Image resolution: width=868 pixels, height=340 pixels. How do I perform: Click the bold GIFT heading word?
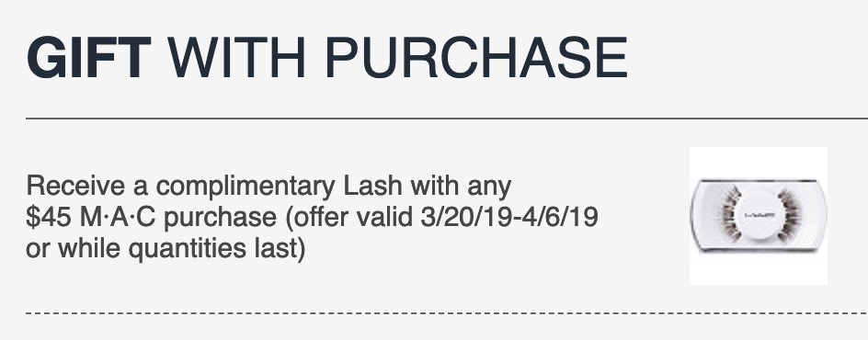click(88, 58)
